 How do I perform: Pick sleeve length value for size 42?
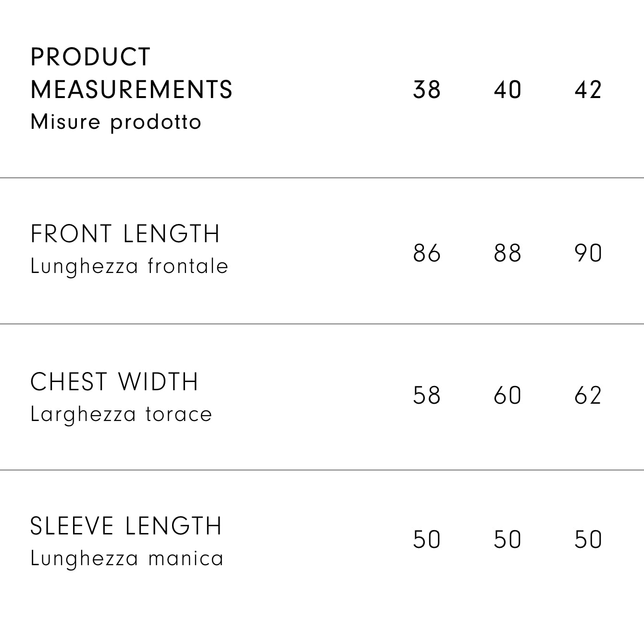click(x=588, y=539)
